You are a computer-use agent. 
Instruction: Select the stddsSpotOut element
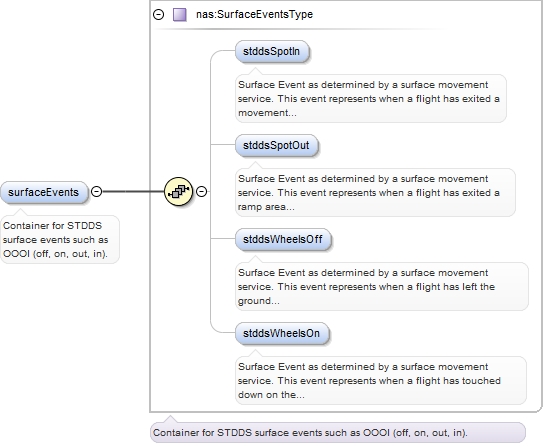click(x=276, y=146)
